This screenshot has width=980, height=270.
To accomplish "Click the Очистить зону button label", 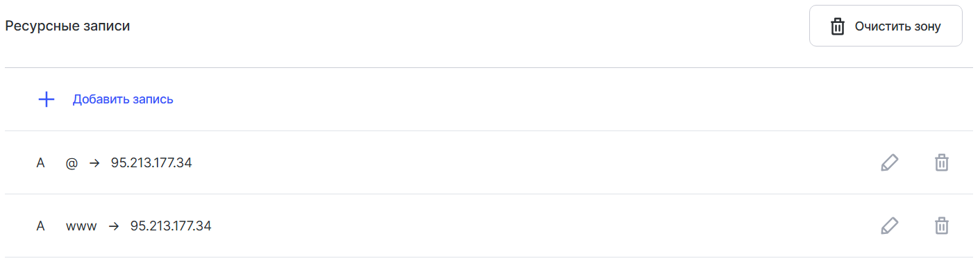I will pos(897,26).
